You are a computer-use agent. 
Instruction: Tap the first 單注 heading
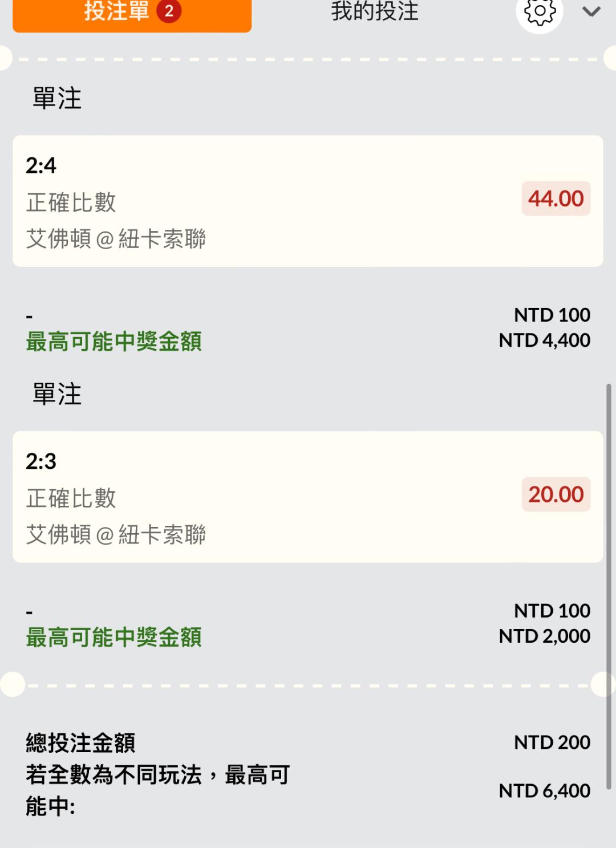[57, 98]
